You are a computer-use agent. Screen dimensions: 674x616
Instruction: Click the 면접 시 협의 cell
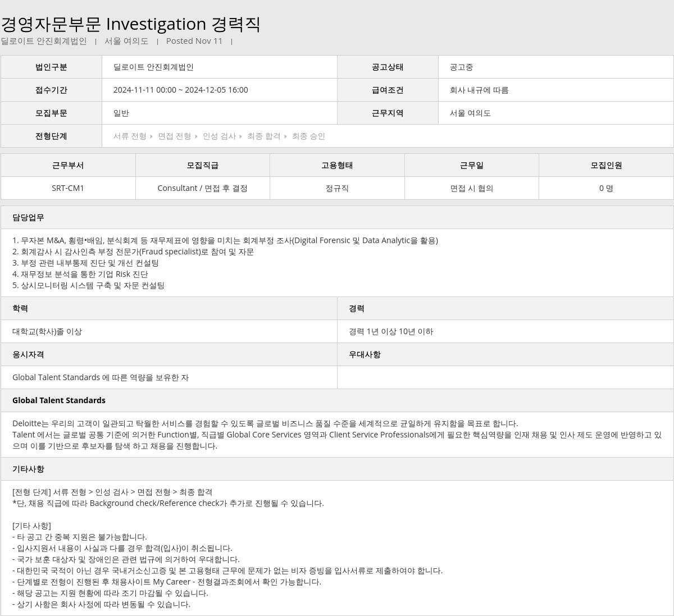[x=472, y=188]
